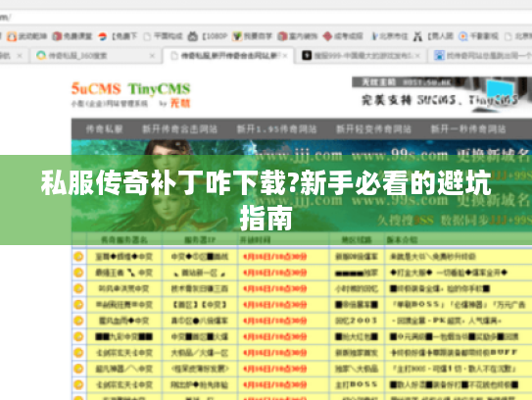Viewport: 532px width, 400px height.
Task: Click the 传奇服务器名 column header
Action: point(124,240)
